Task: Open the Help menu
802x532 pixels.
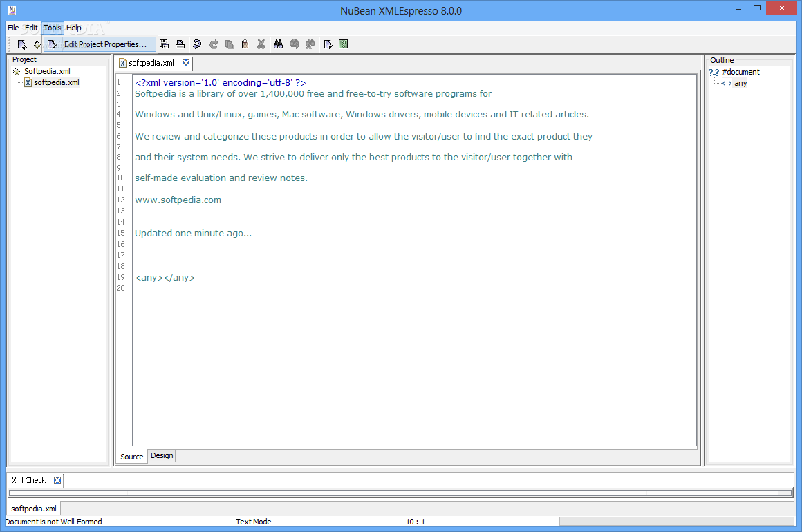Action: (x=74, y=28)
